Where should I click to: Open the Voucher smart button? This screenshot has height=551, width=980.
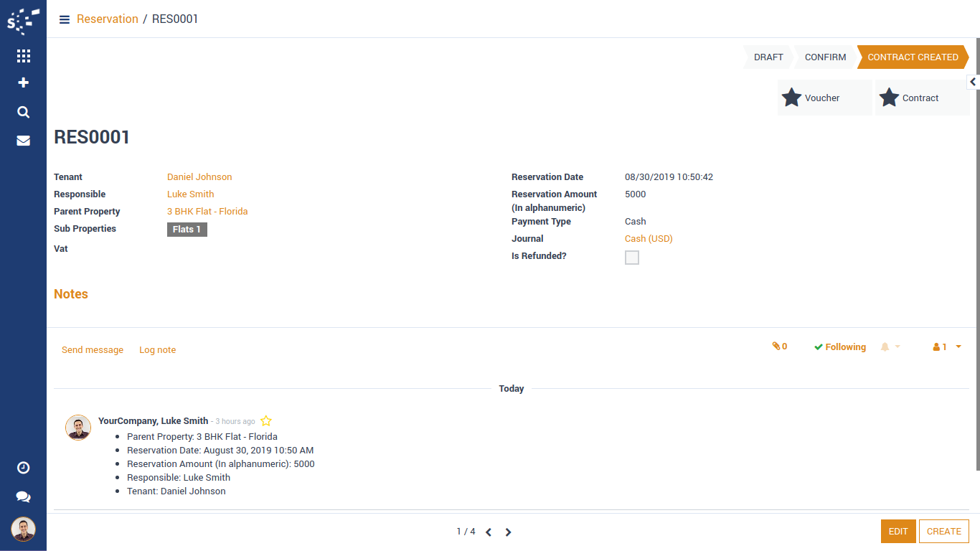pos(824,98)
